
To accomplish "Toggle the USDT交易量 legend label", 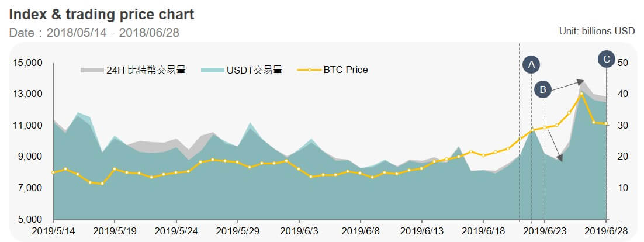I will (x=255, y=70).
